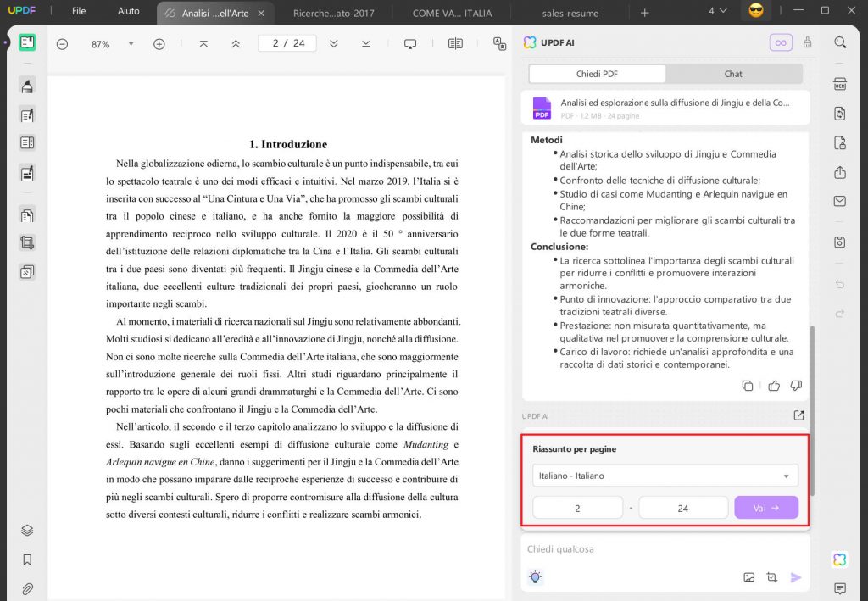Click the end page field showing 24
This screenshot has width=868, height=601.
[x=683, y=508]
